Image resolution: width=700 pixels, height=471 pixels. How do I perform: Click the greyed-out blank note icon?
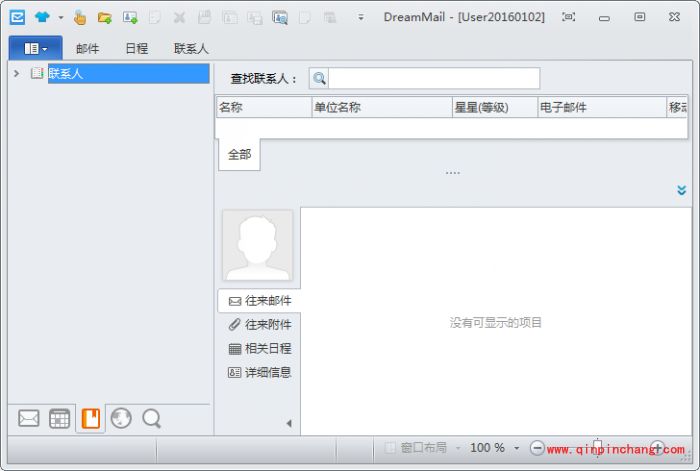[x=305, y=18]
